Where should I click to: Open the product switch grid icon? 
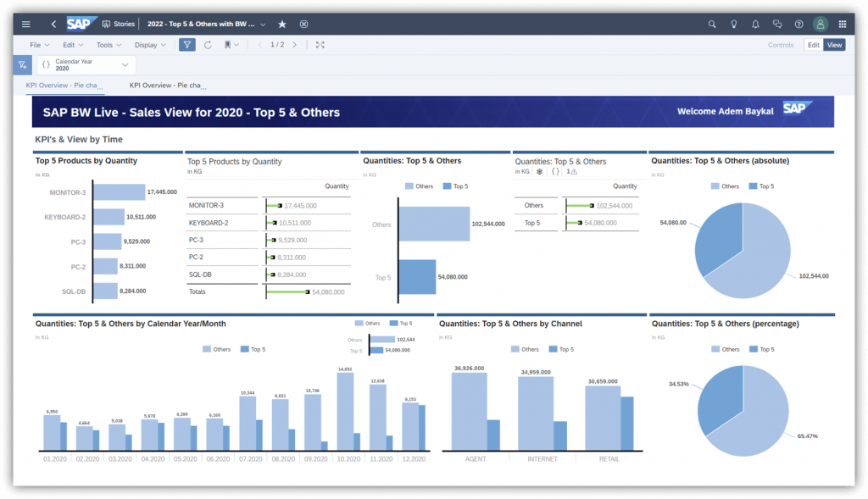[843, 25]
